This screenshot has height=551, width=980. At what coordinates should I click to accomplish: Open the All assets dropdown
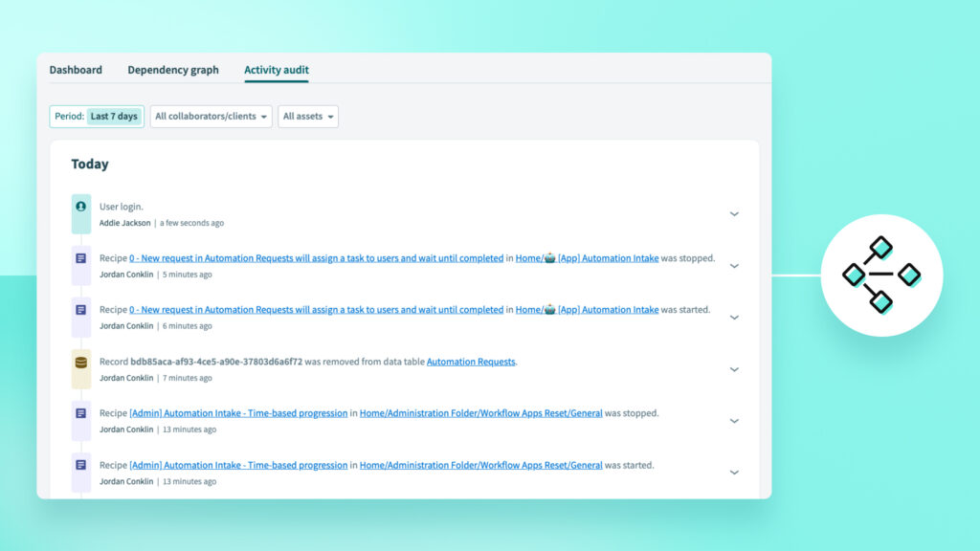point(308,116)
